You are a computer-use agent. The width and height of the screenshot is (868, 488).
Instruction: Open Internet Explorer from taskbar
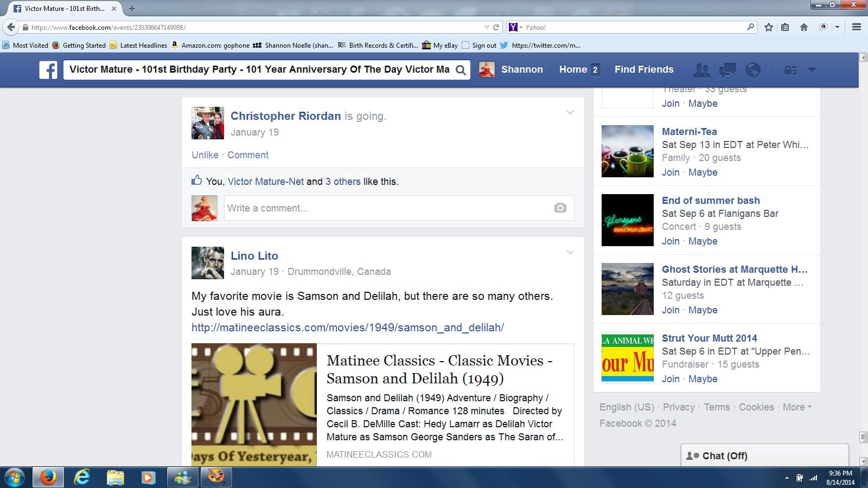pyautogui.click(x=82, y=478)
